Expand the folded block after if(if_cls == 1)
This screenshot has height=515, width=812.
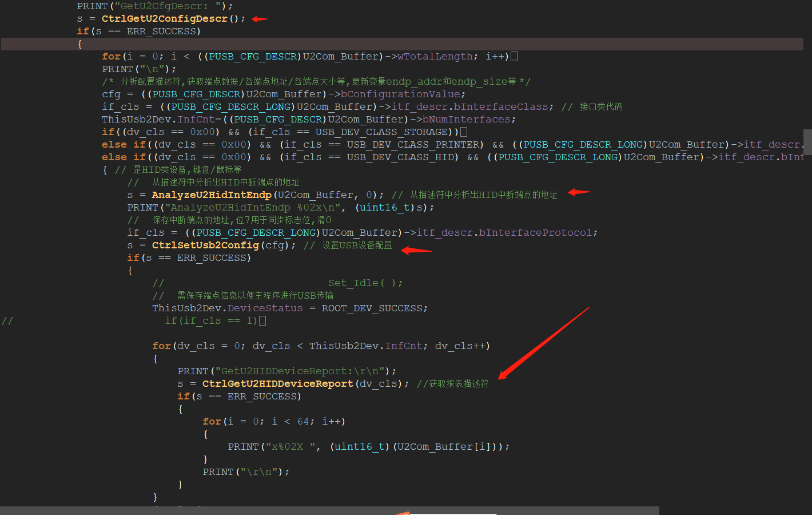click(262, 320)
